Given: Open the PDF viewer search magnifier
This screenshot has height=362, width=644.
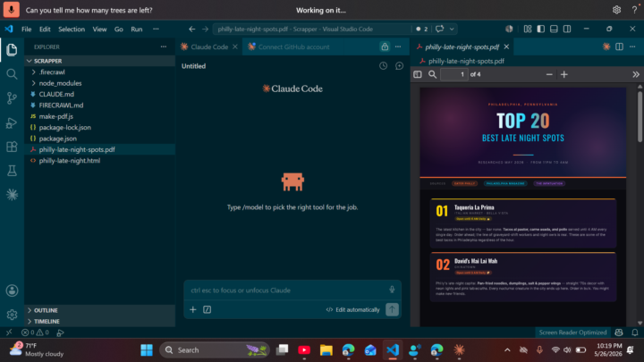Looking at the screenshot, I should click(433, 74).
